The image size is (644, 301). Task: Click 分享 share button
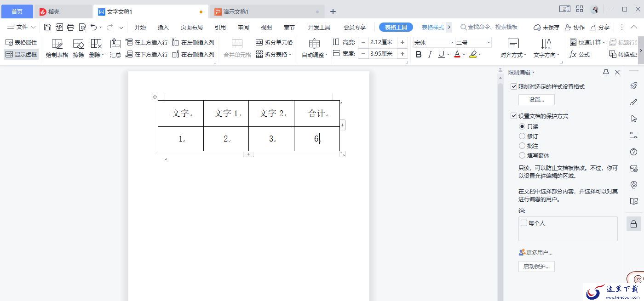[600, 27]
